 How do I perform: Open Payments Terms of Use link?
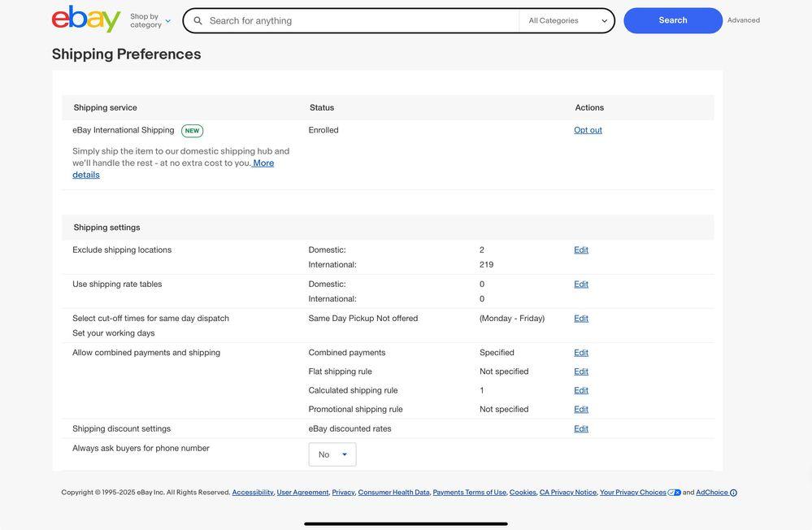469,492
